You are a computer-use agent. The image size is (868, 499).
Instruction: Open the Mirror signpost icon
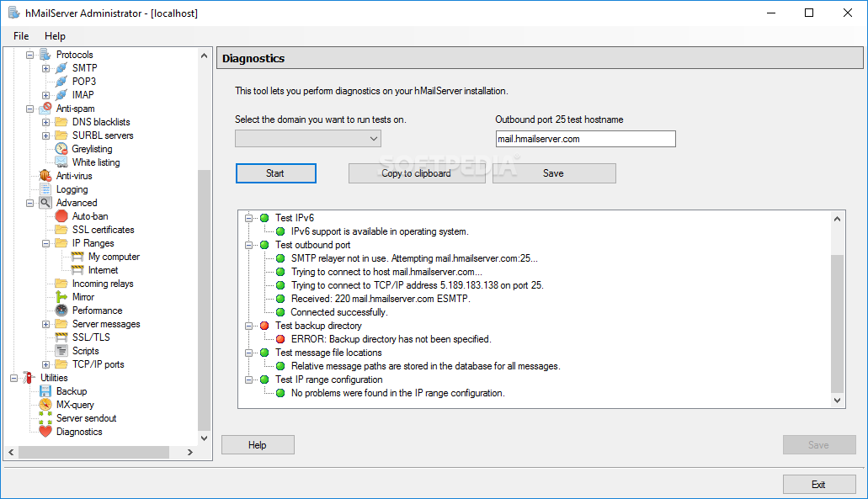(x=61, y=297)
